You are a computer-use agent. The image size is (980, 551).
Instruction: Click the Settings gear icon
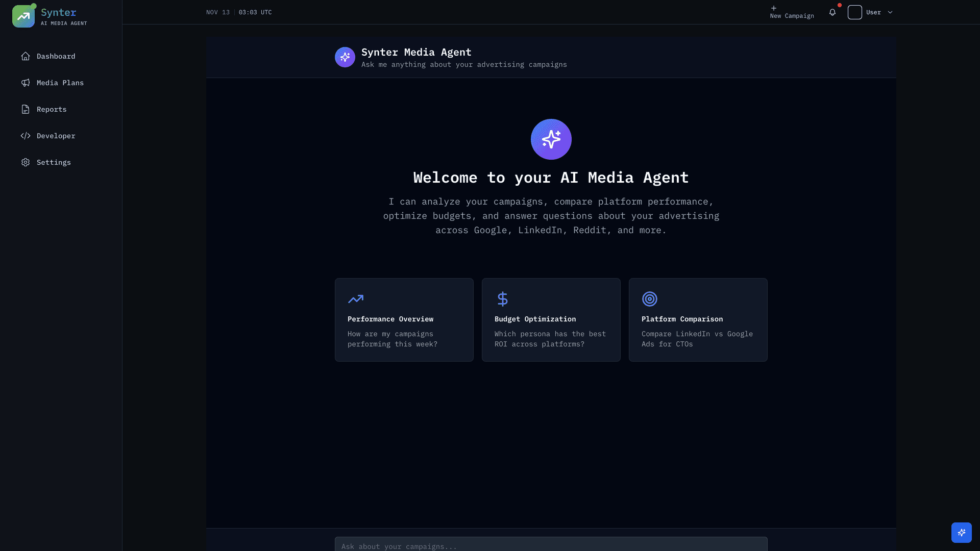coord(26,162)
